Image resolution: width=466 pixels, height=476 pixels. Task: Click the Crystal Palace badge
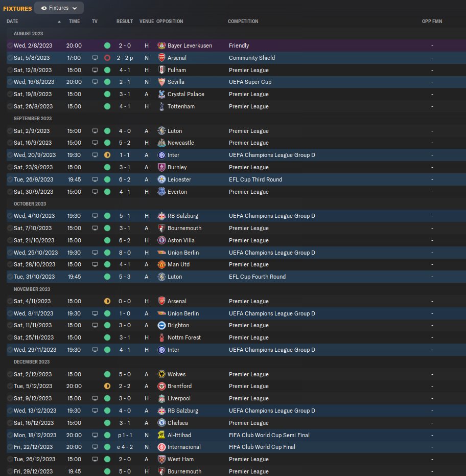(161, 94)
